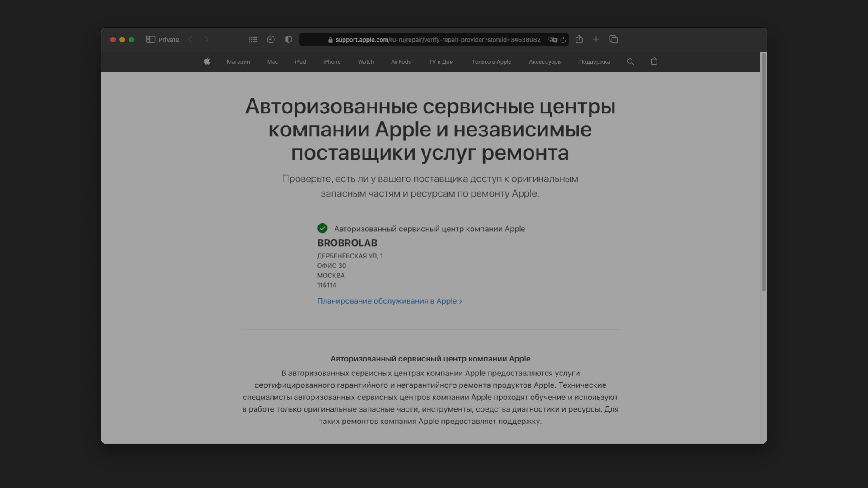Viewport: 868px width, 488px height.
Task: Reload the current page
Action: pos(563,40)
